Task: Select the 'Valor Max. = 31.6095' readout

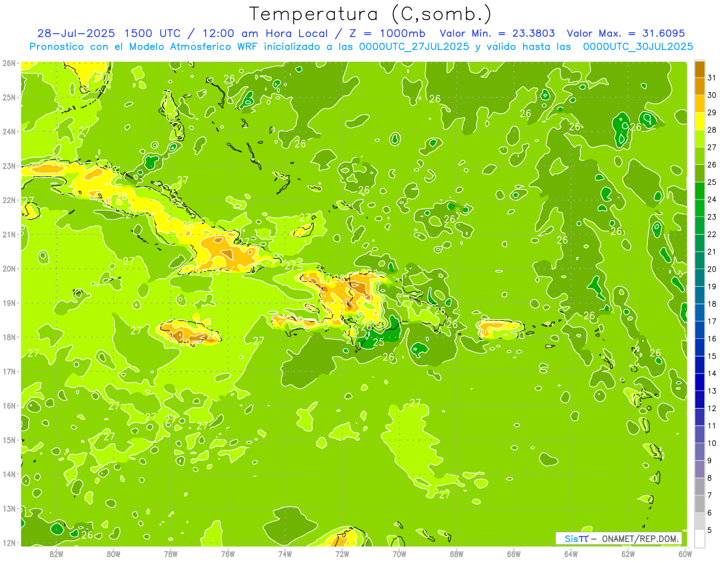Action: [x=625, y=33]
